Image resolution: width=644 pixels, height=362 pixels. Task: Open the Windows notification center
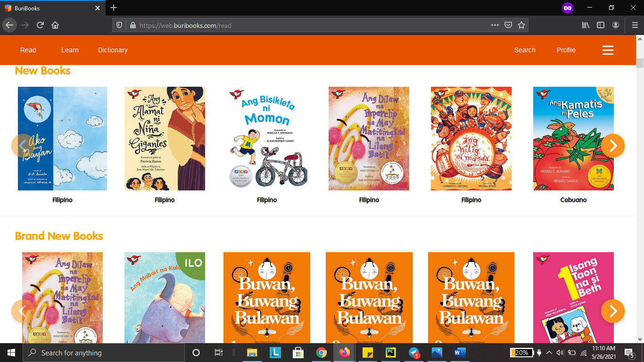629,353
